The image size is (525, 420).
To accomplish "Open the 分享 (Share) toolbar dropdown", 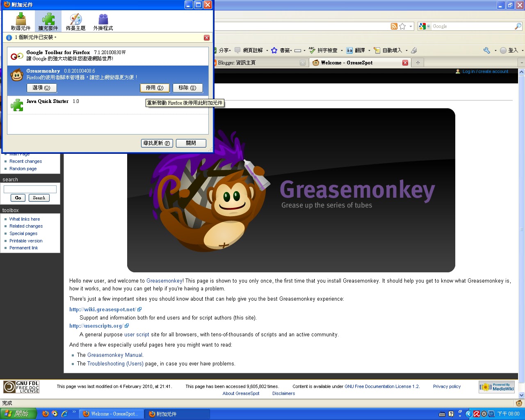I will click(224, 50).
